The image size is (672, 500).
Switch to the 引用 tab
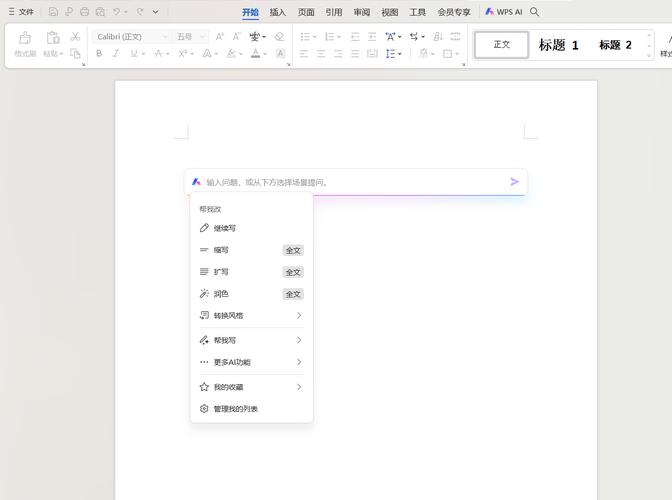334,12
